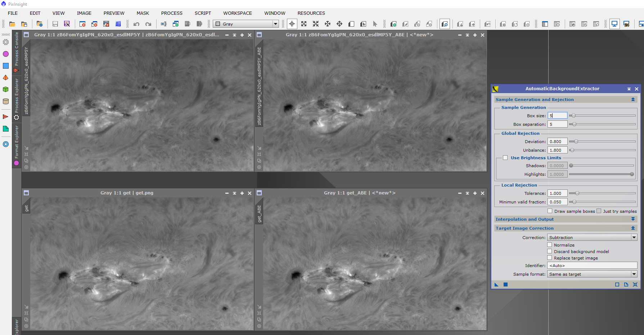Click the Deviation slider
Image resolution: width=644 pixels, height=335 pixels.
click(602, 142)
